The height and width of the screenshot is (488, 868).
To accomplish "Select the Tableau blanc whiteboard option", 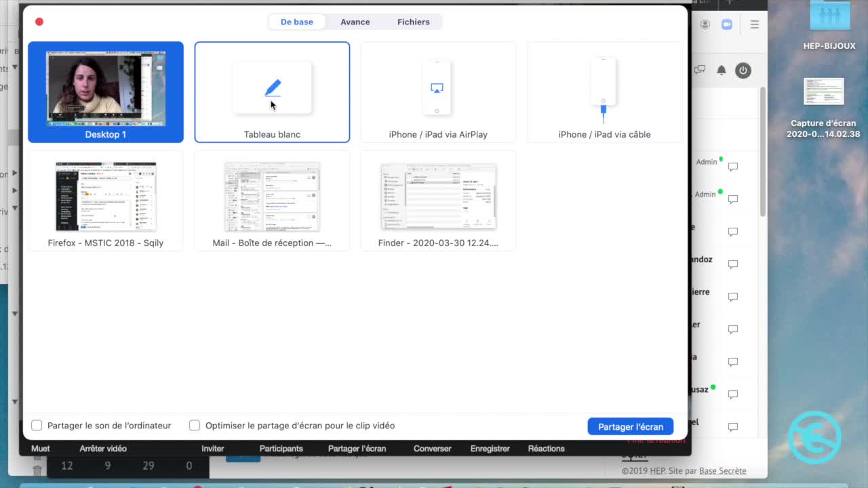I will [272, 92].
